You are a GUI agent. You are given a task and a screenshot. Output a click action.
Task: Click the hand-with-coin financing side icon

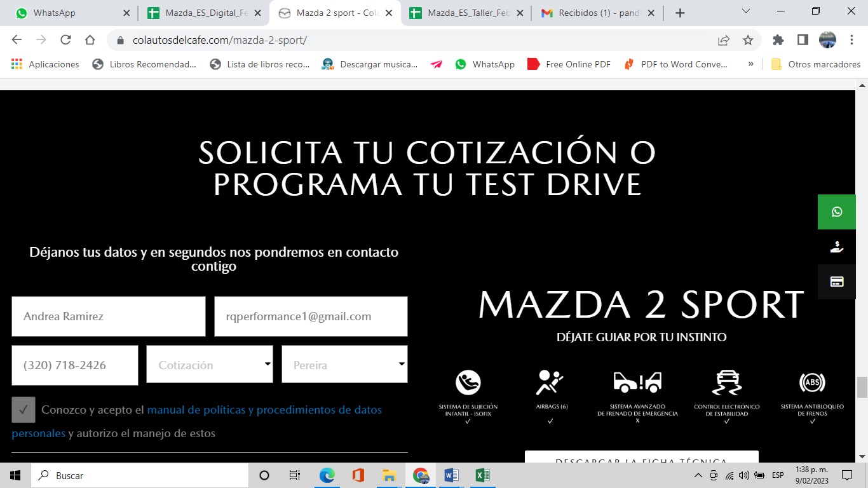(836, 247)
